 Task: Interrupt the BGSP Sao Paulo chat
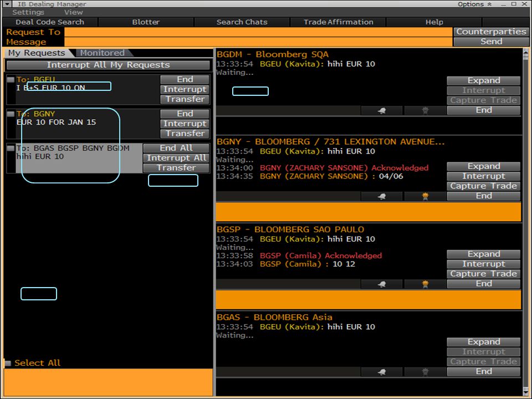pyautogui.click(x=483, y=264)
